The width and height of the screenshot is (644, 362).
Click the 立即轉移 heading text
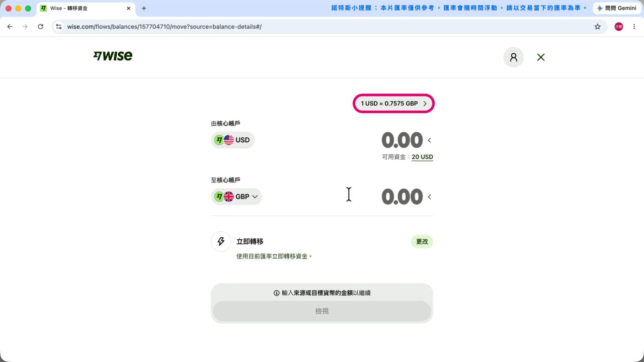250,242
